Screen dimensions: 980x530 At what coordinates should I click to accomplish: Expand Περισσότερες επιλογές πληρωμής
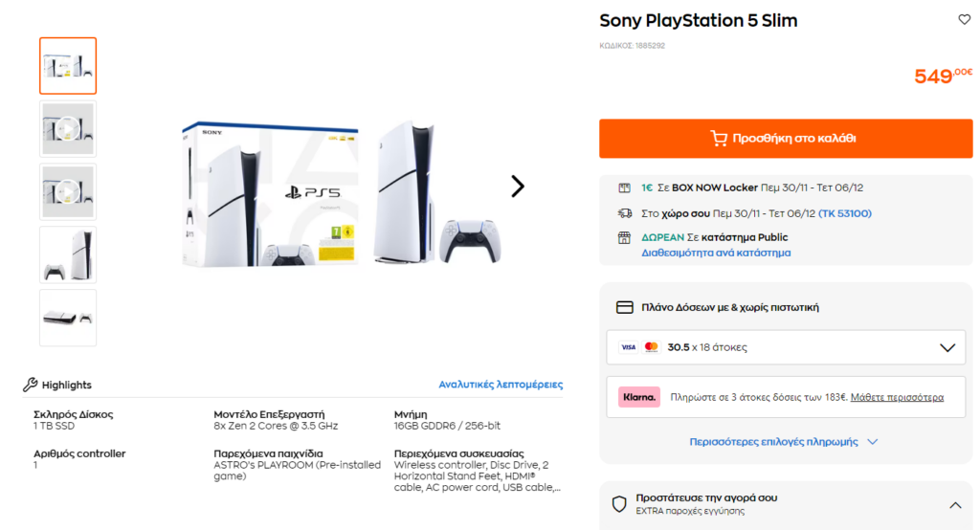click(784, 442)
